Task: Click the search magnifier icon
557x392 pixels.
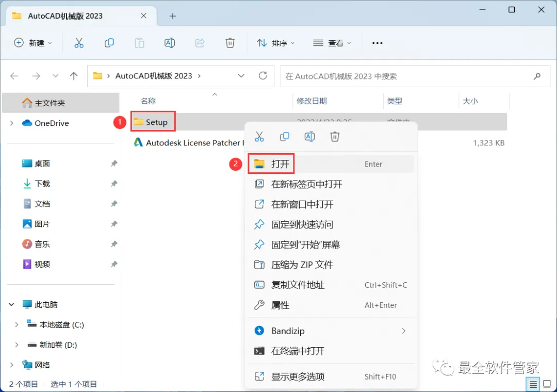Action: click(x=537, y=76)
